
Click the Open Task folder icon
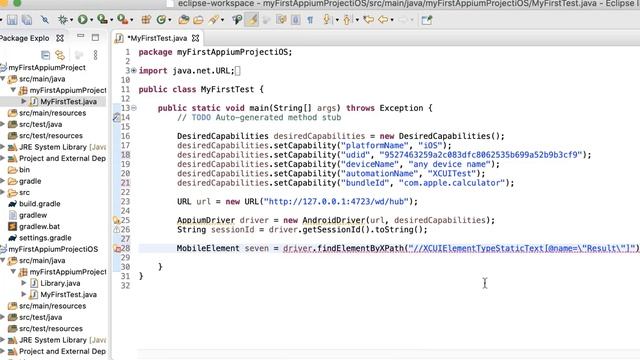coord(198,20)
